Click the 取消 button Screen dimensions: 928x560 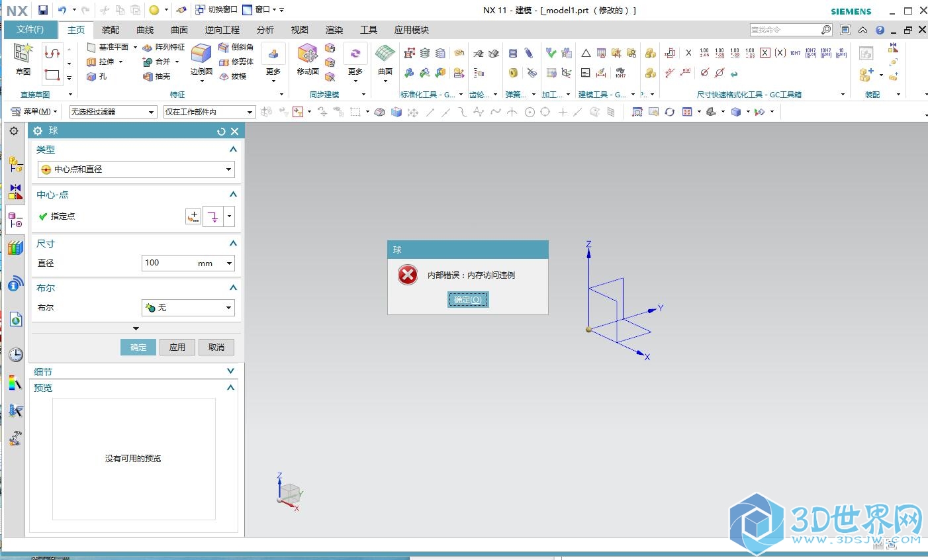click(x=216, y=347)
